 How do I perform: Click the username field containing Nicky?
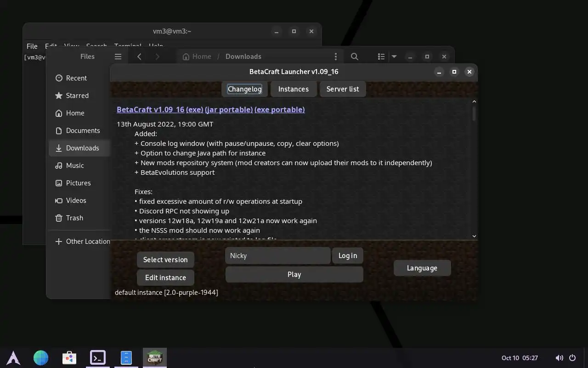pyautogui.click(x=277, y=256)
